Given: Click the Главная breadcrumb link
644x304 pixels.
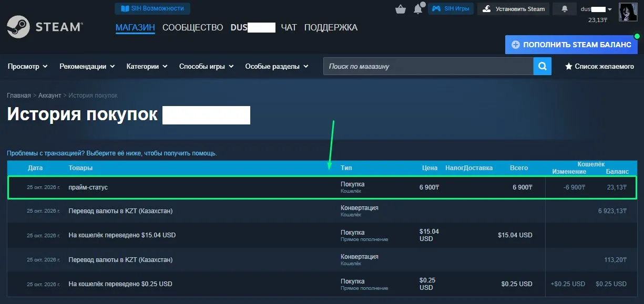Looking at the screenshot, I should (19, 96).
